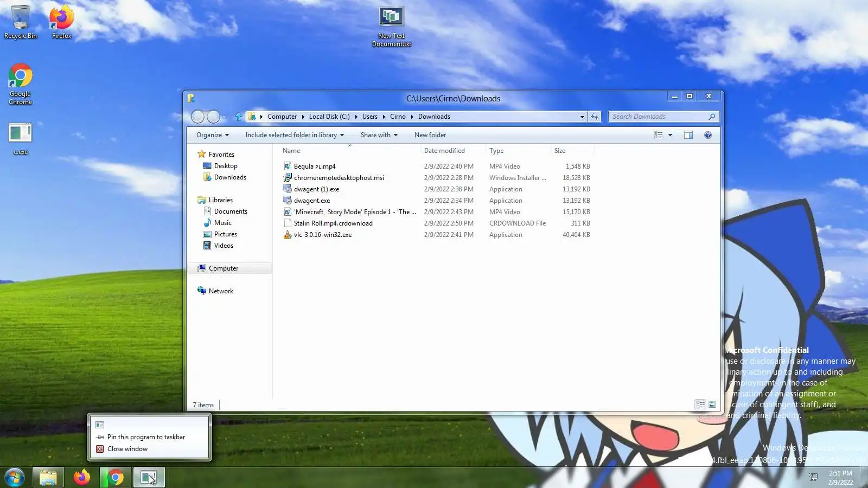Sort files by the Type column header
Screen dimensions: 868x488
[518, 151]
